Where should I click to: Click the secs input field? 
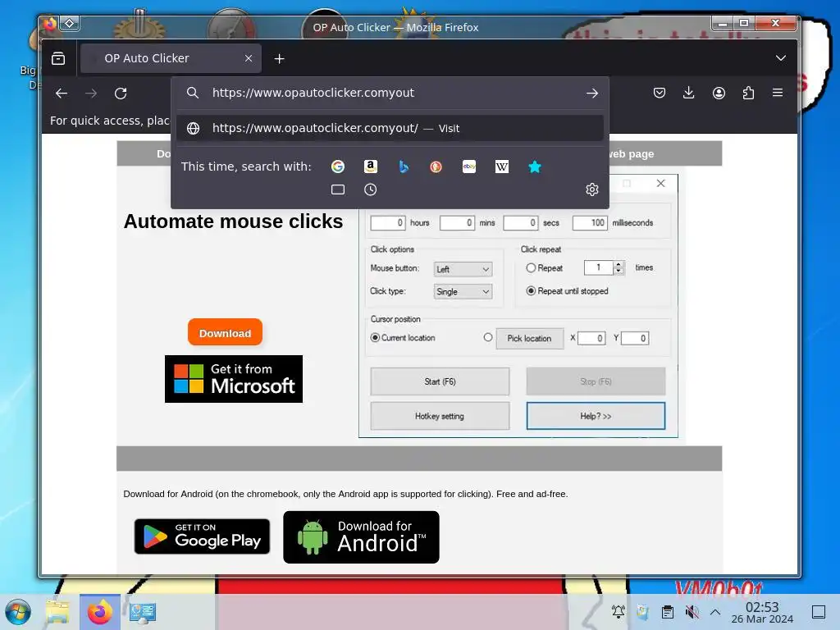tap(520, 223)
